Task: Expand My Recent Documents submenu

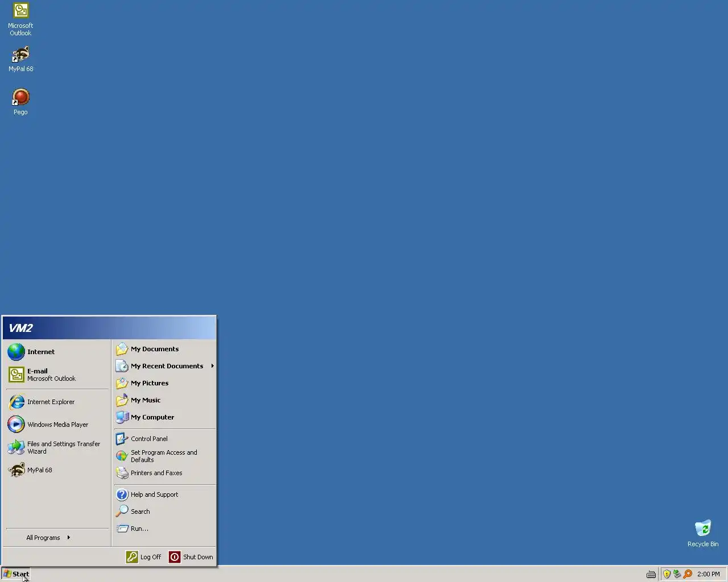Action: pos(164,366)
